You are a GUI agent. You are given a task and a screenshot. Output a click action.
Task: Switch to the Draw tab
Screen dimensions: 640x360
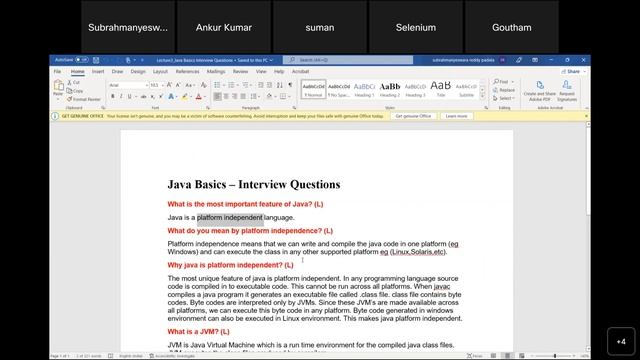pos(118,71)
